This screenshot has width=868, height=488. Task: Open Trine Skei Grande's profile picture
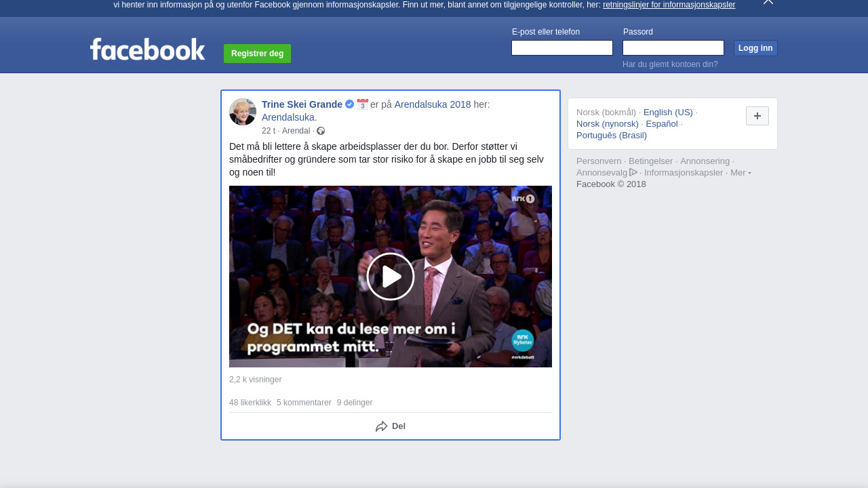click(x=243, y=112)
